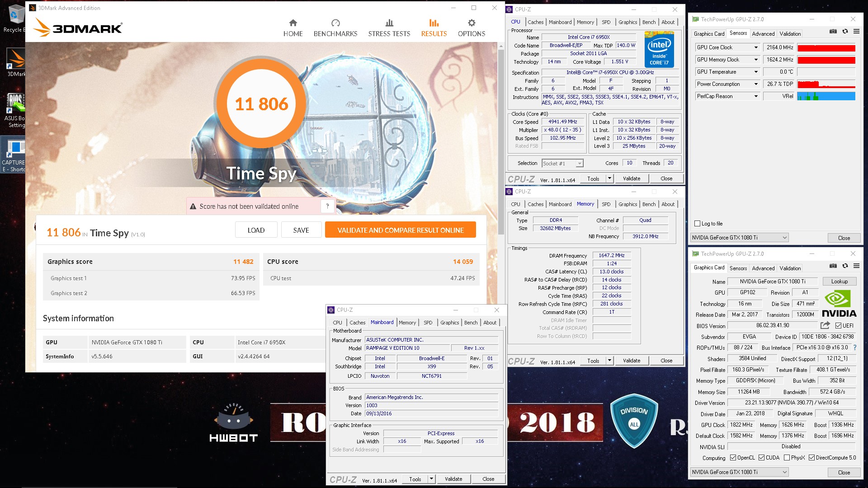The height and width of the screenshot is (488, 868).
Task: Click Validate in CPU-Z Memory window
Action: (x=631, y=361)
